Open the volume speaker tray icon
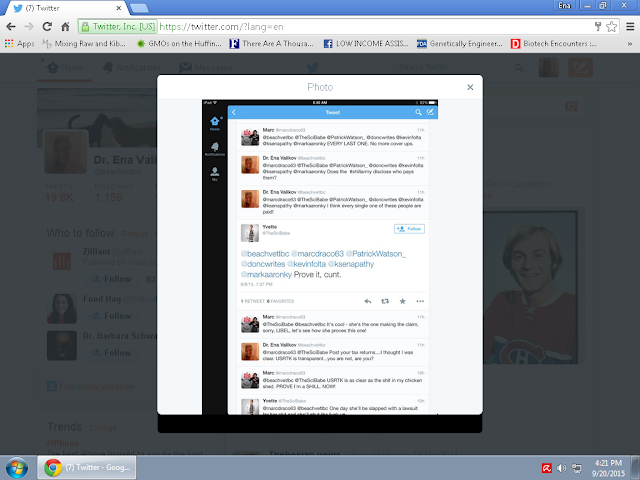Viewport: 640px width, 480px height. 562,468
